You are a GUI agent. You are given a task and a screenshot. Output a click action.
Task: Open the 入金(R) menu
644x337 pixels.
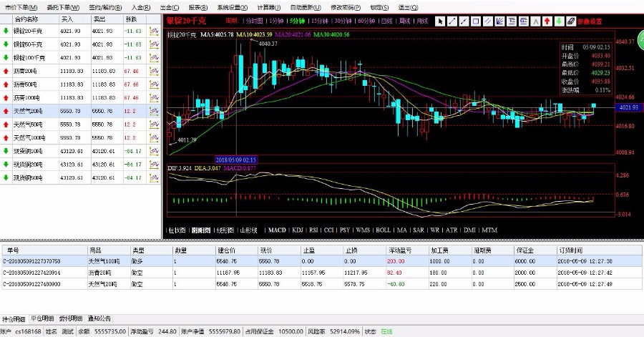click(x=141, y=7)
